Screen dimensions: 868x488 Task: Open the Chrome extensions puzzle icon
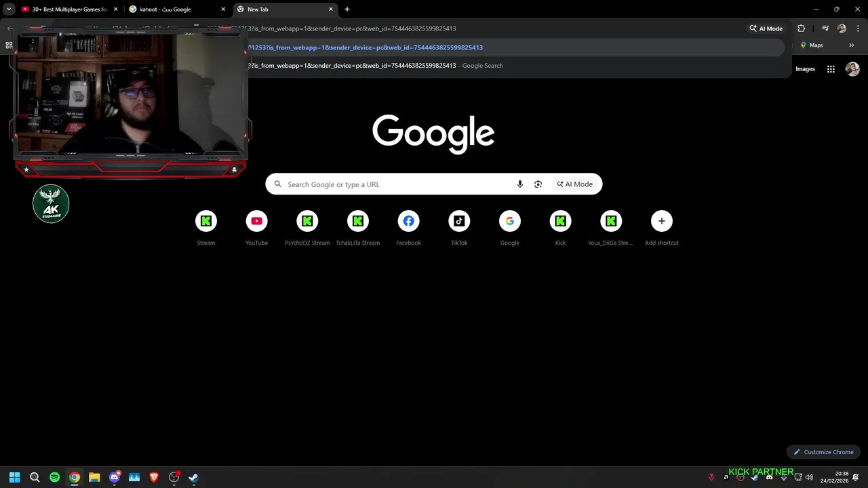(x=802, y=28)
